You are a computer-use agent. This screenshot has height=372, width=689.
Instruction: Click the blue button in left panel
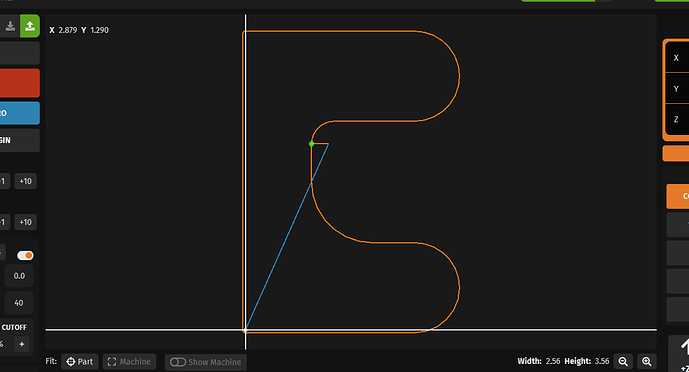(x=19, y=113)
